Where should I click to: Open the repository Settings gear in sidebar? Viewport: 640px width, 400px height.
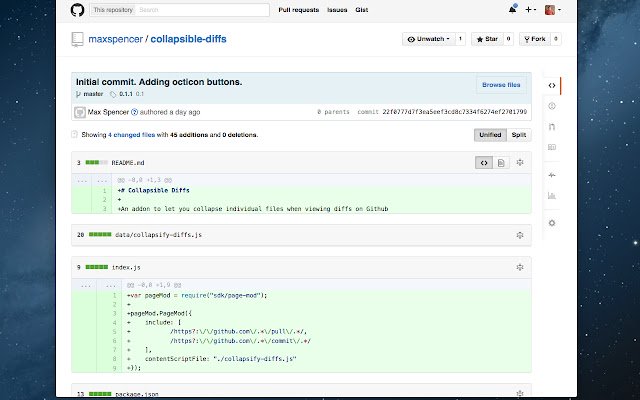tap(552, 223)
